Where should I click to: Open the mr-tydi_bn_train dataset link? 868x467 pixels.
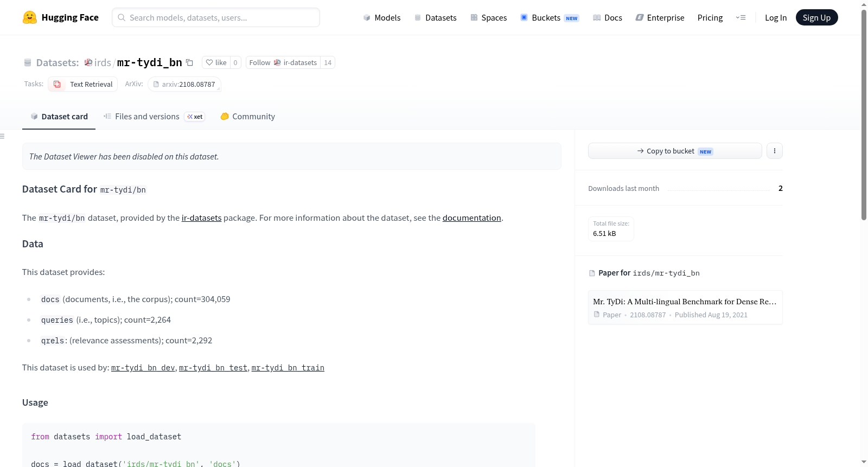[x=288, y=368]
